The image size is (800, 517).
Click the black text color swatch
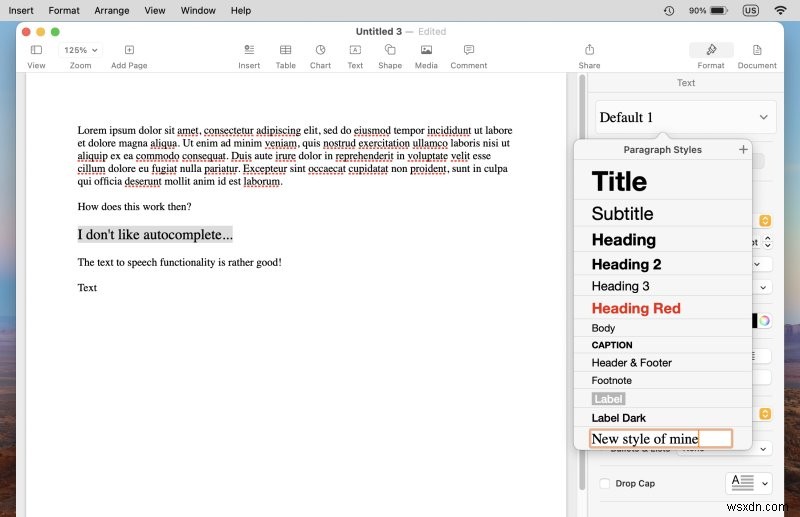[x=755, y=321]
